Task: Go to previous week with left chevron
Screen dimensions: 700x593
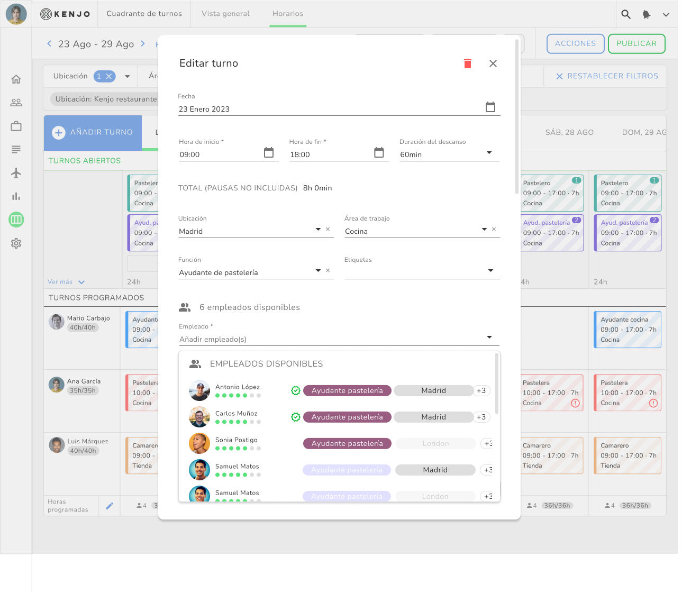Action: coord(49,44)
